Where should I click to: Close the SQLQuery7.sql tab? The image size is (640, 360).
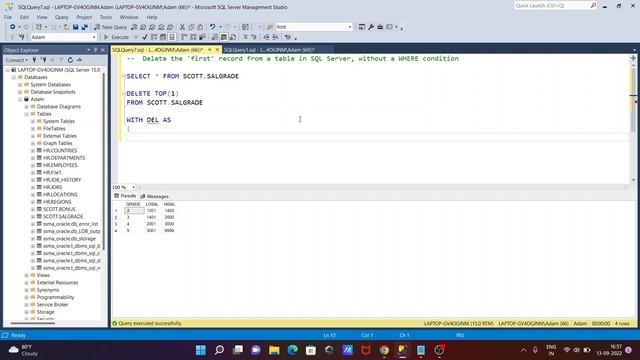coord(217,50)
